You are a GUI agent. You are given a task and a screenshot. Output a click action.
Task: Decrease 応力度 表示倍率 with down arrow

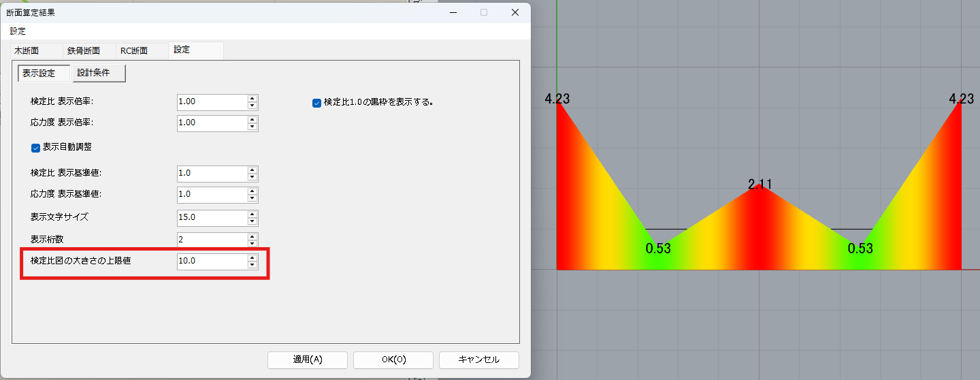252,127
